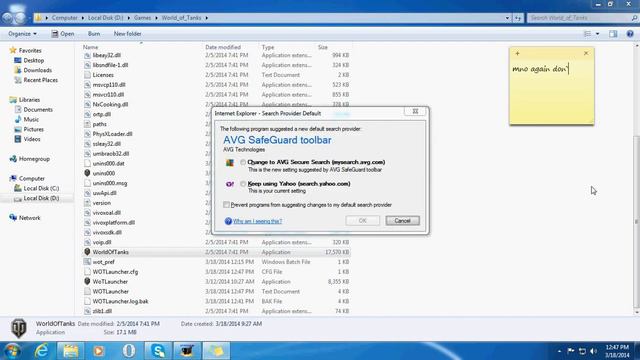
Task: Open the Why am I seeing this link
Action: point(257,221)
